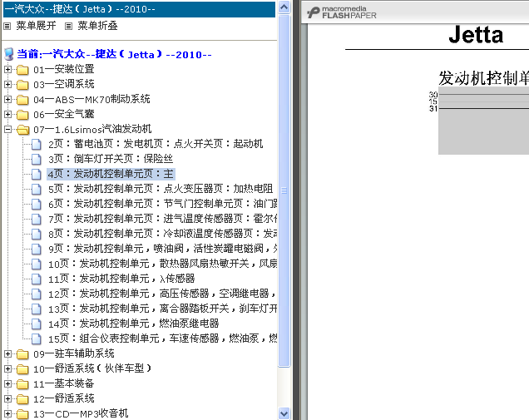Expand the 10一舒适系统(伙伴车型) folder node
Screen dimensions: 529x420
coord(7,368)
